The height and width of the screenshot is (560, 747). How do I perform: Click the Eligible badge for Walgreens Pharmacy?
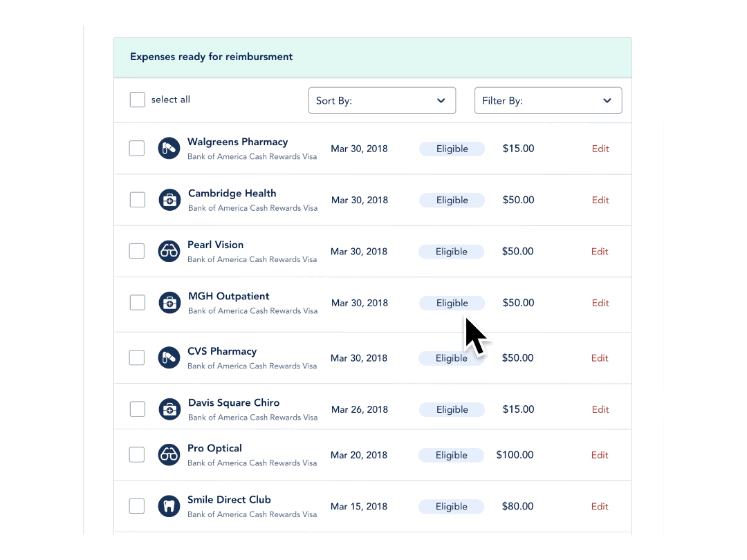[452, 149]
